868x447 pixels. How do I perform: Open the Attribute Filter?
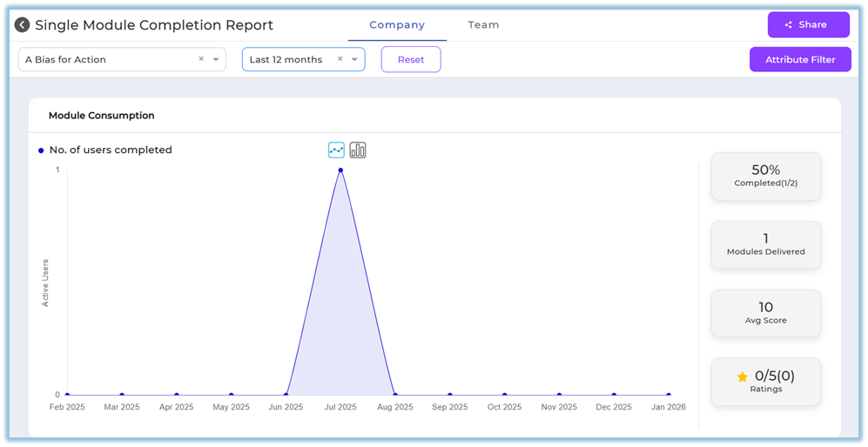click(799, 60)
